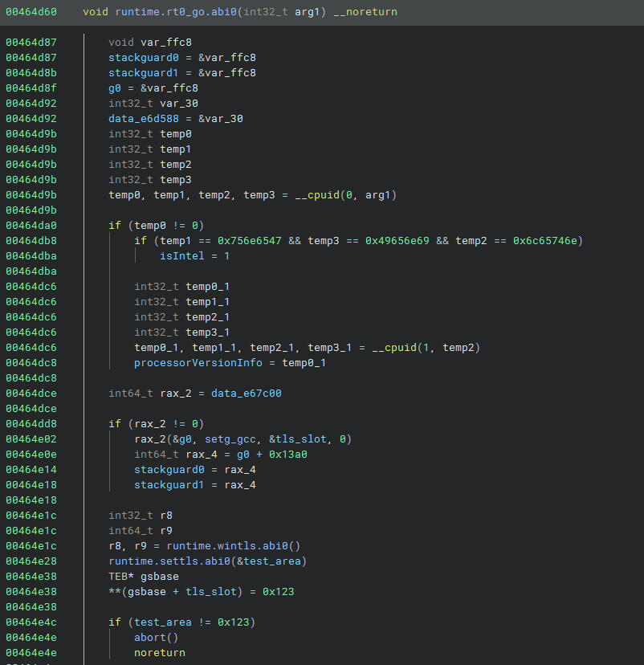Select the noreturn keyword after abort()

coord(160,653)
